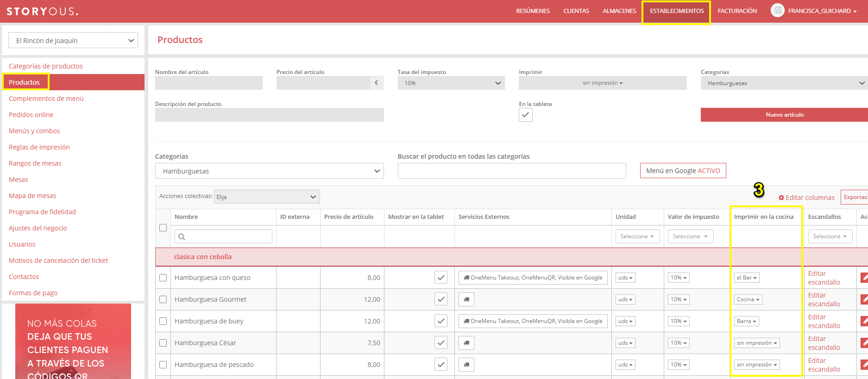Screen dimensions: 868x379
Task: Open the Tasa del impuesto 10% dropdown
Action: coord(451,83)
